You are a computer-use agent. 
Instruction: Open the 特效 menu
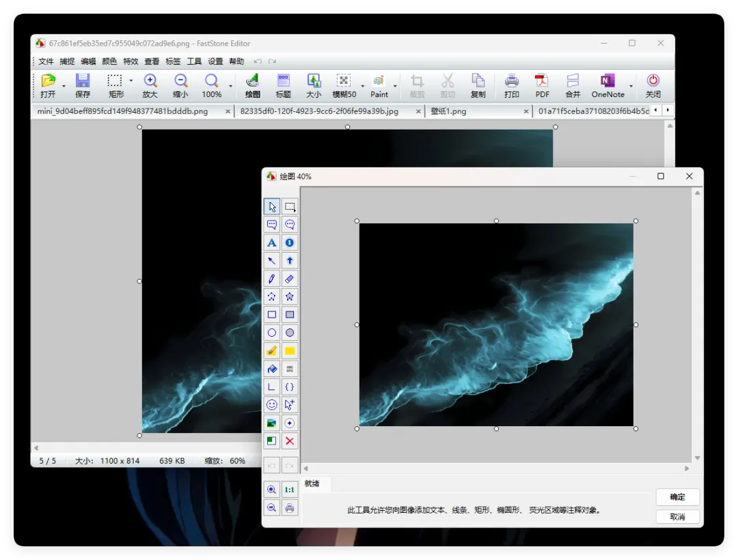pyautogui.click(x=131, y=61)
